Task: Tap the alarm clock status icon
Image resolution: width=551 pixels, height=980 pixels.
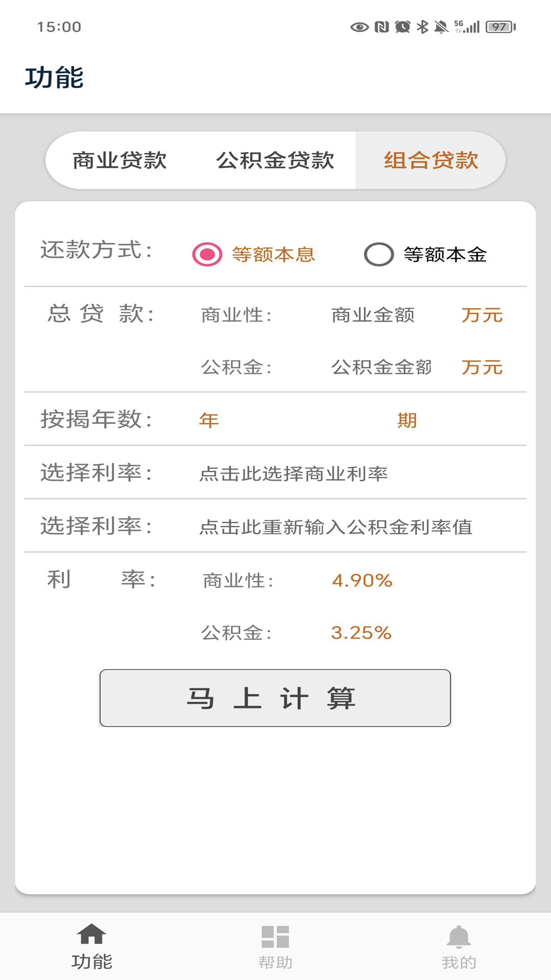Action: pyautogui.click(x=403, y=27)
